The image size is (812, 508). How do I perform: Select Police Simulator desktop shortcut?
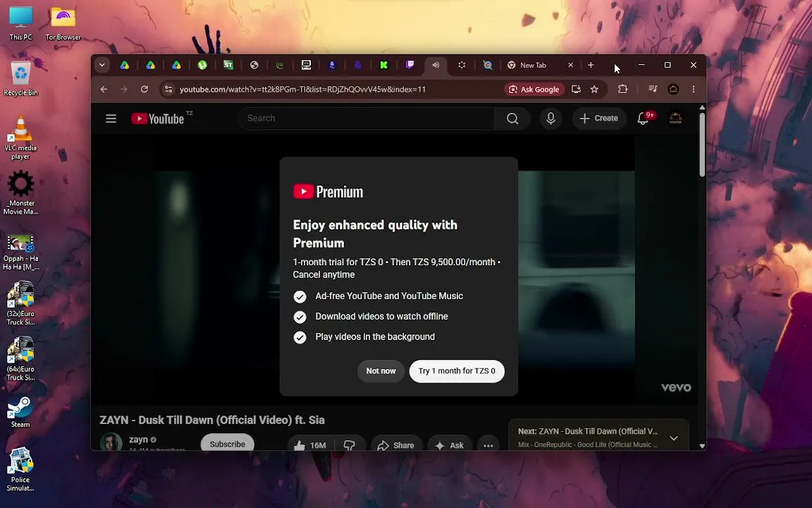[20, 469]
